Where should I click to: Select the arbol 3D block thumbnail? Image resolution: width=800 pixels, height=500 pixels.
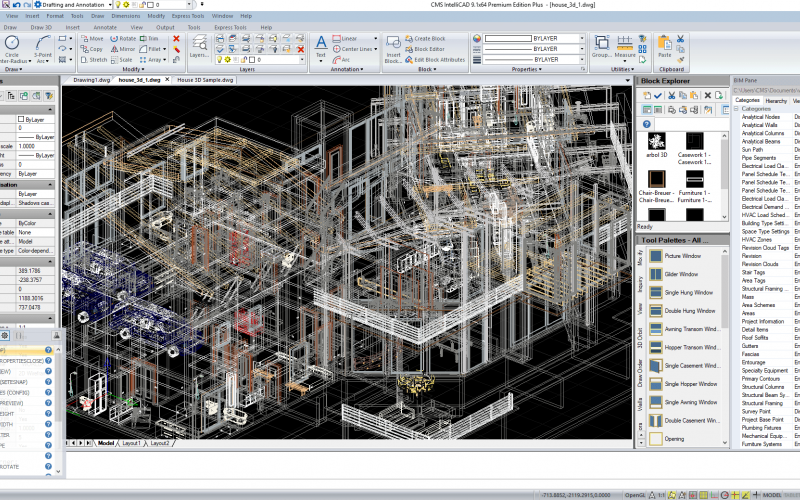tap(655, 142)
